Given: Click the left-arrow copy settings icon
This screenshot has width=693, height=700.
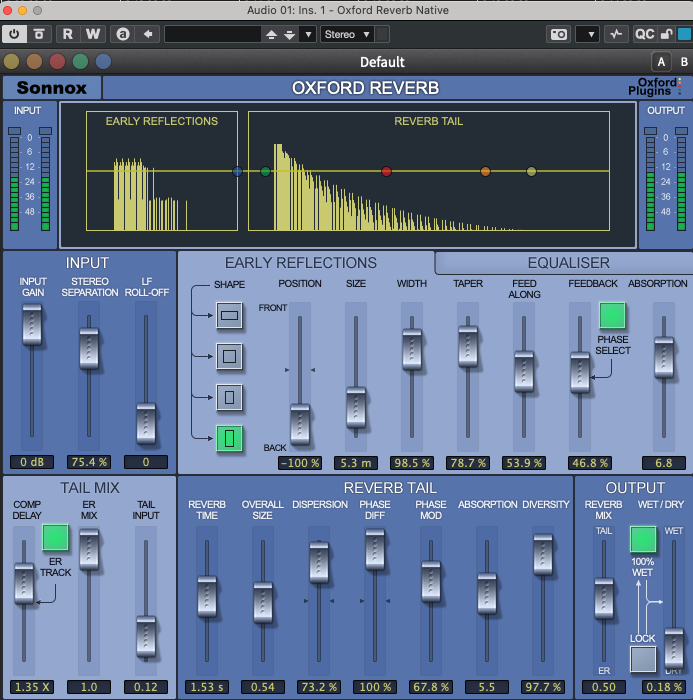Looking at the screenshot, I should [x=148, y=34].
